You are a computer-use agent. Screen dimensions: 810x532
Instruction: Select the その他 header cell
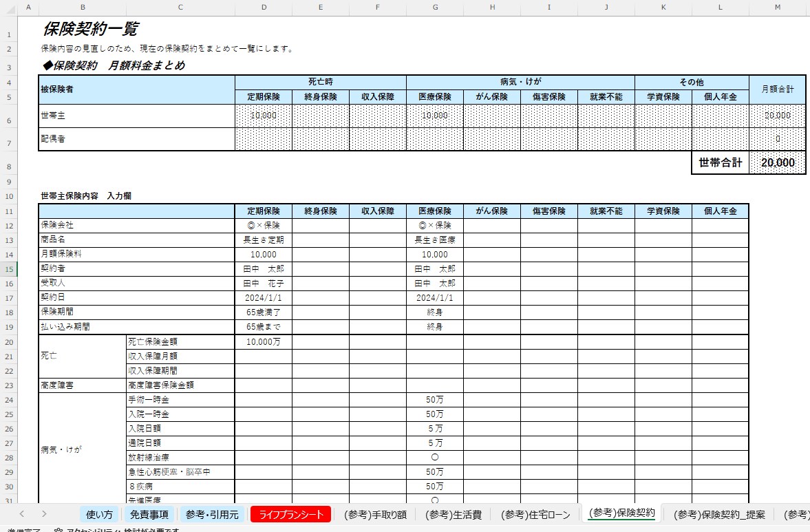tap(692, 82)
